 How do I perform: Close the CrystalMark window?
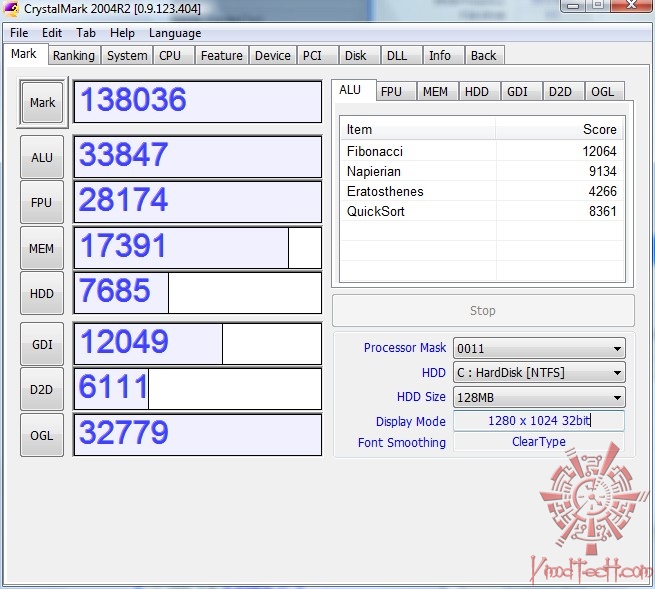pos(631,5)
